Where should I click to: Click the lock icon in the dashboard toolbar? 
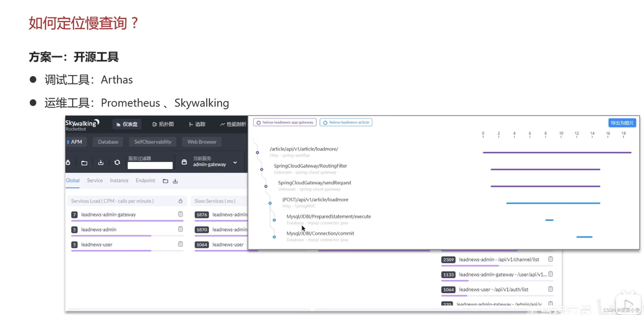tap(68, 162)
